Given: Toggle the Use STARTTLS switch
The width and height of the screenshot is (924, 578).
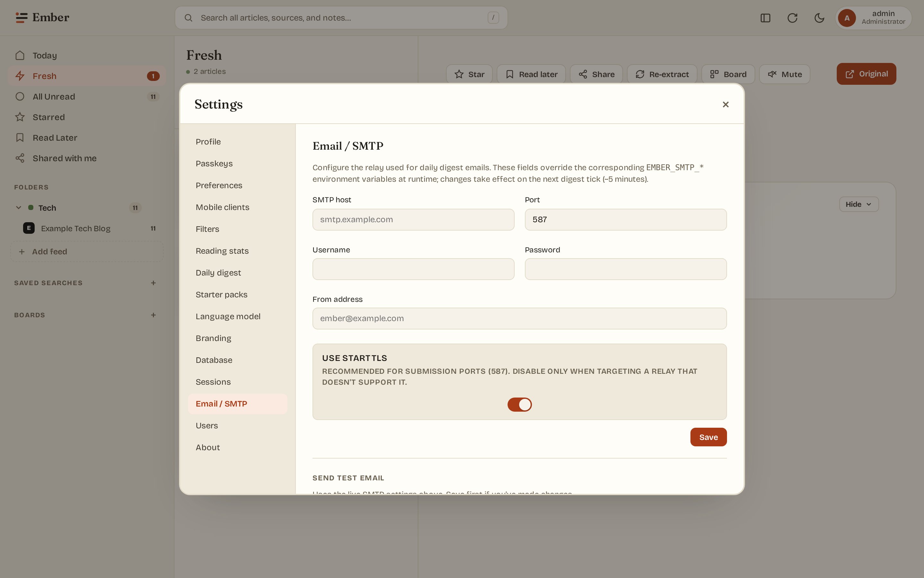Looking at the screenshot, I should coord(519,405).
